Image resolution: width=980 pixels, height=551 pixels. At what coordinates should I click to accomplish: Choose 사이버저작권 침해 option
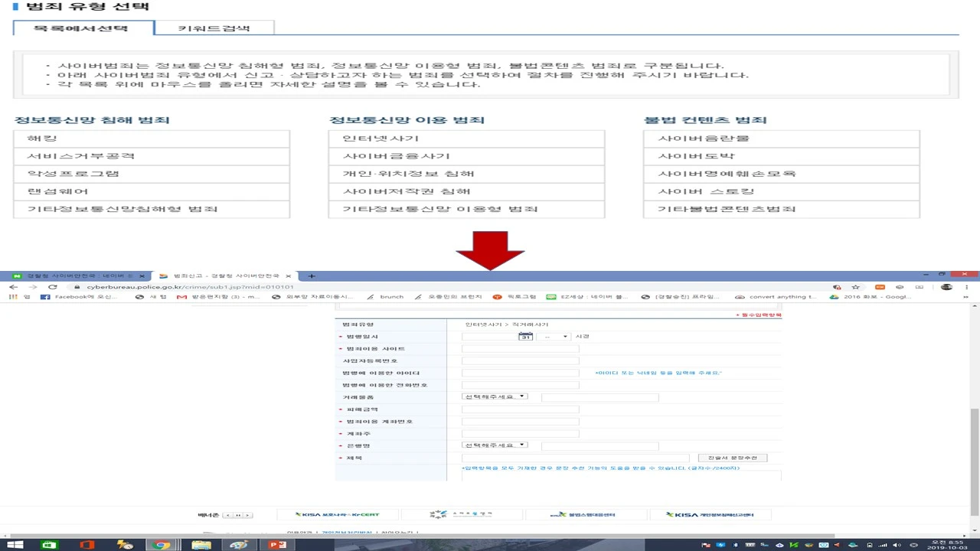pos(467,191)
